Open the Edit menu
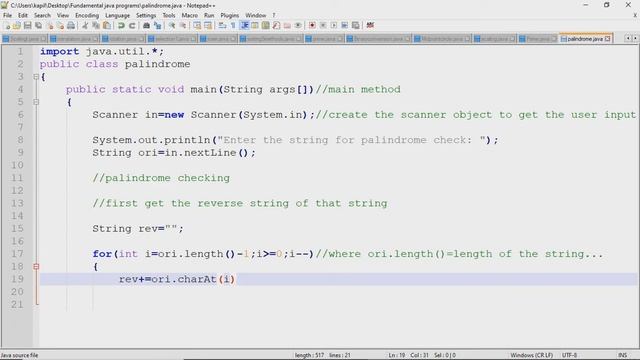Viewport: 640px width, 360px height. click(23, 15)
